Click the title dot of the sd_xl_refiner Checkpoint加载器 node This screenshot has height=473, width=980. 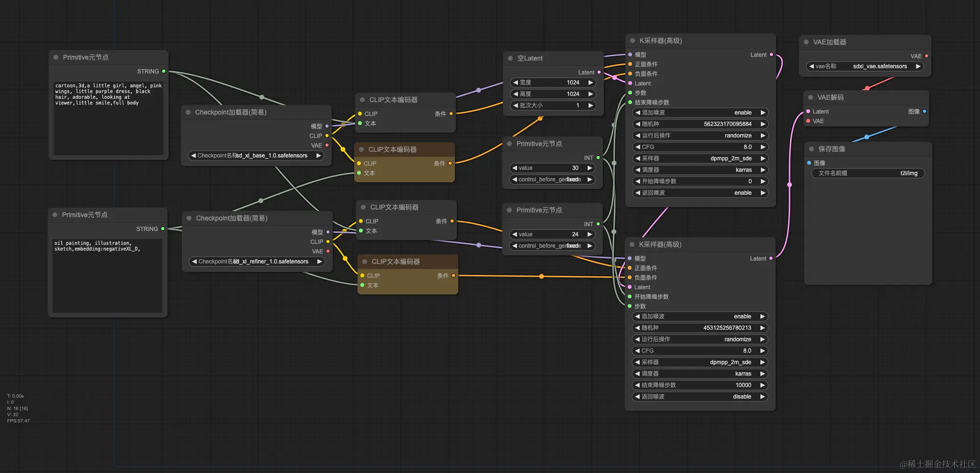point(189,218)
